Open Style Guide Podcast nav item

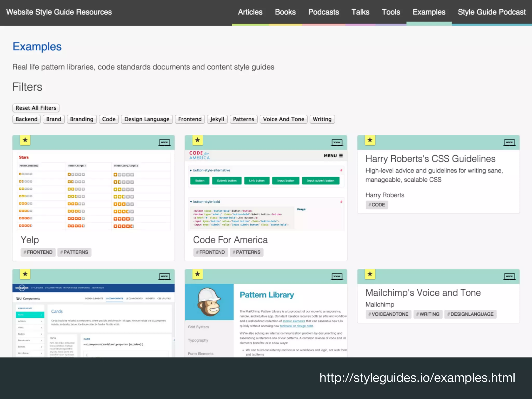click(x=491, y=12)
